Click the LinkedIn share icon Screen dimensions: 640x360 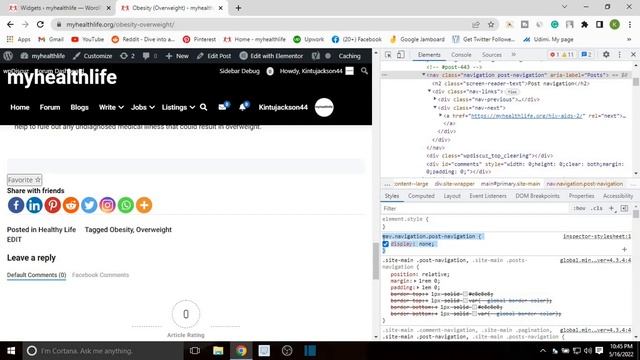coord(34,205)
